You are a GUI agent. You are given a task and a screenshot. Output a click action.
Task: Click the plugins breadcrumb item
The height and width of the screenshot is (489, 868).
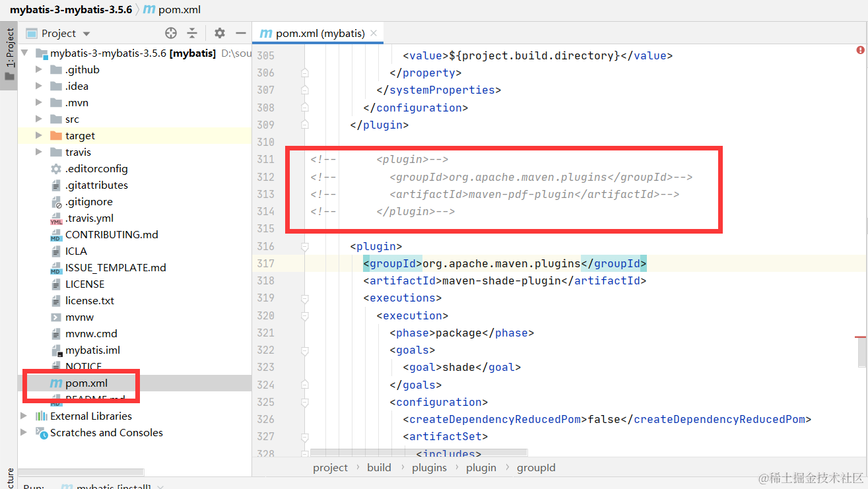(429, 467)
